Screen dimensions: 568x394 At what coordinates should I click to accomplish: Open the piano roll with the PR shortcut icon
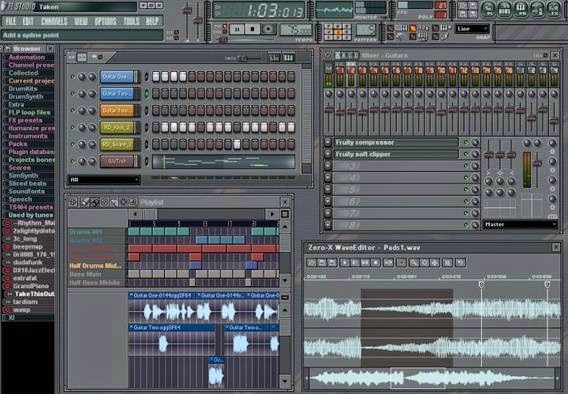(521, 9)
